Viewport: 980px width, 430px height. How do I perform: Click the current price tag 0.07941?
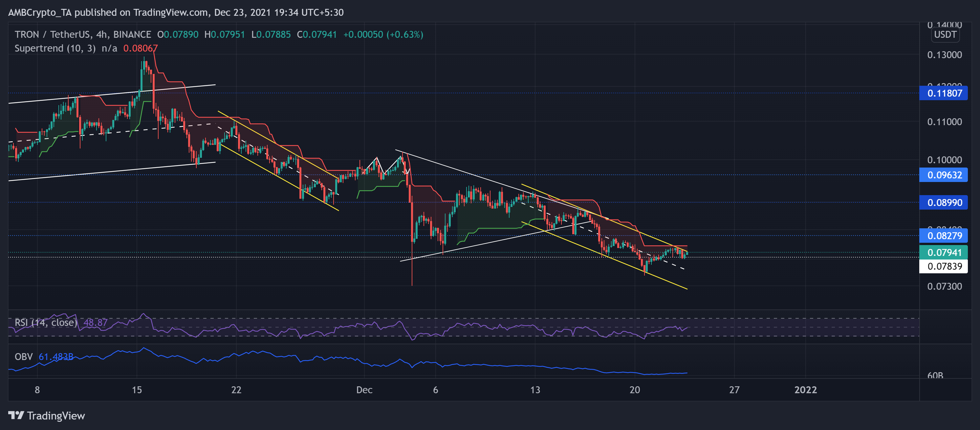[x=944, y=252]
